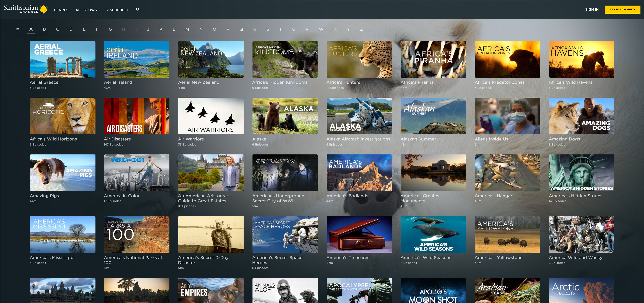This screenshot has width=644, height=303.
Task: Filter shows by letter D
Action: point(71,29)
